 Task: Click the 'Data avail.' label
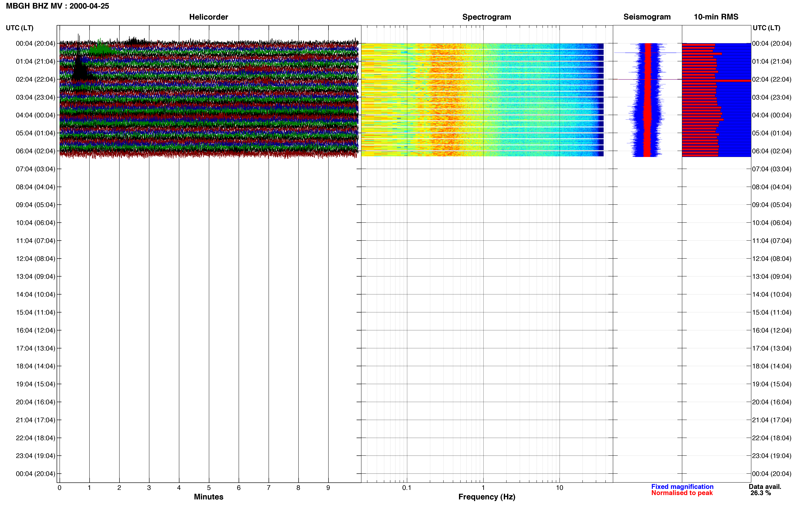click(765, 486)
